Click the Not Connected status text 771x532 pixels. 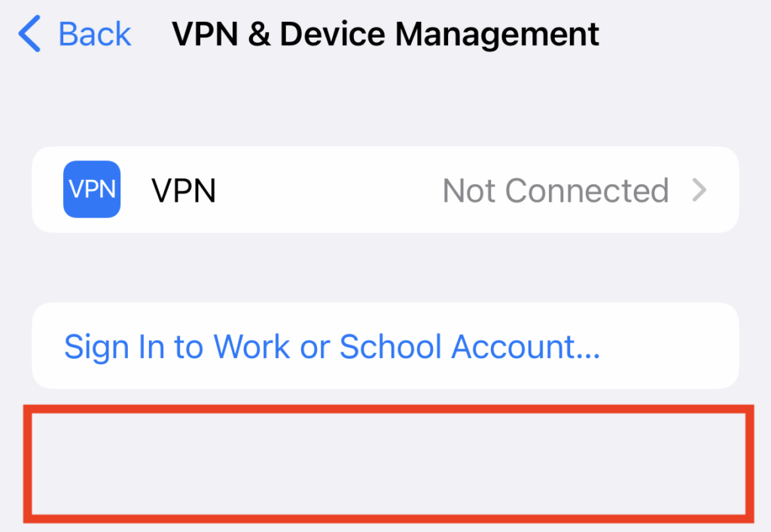click(x=556, y=190)
